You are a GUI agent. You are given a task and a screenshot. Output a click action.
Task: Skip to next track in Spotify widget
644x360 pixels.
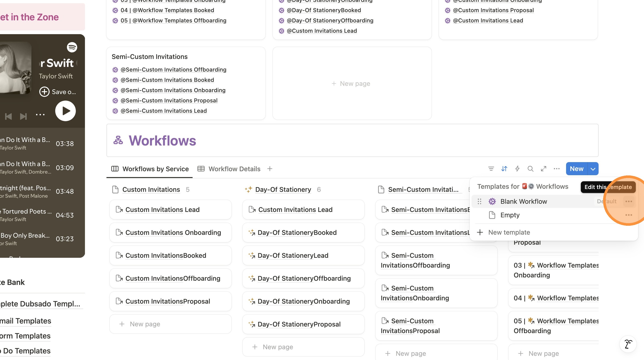tap(23, 116)
